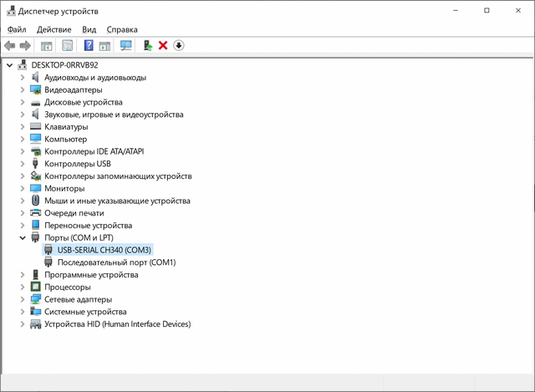The height and width of the screenshot is (392, 535).
Task: Expand Контроллеры запоминающих устройств node
Action: [x=23, y=176]
